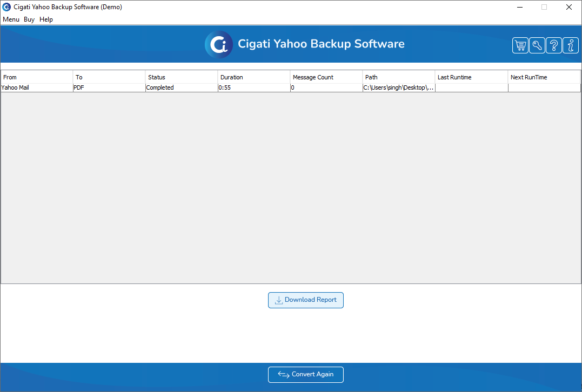Minimize the Cigati Yahoo Backup window
Viewport: 582px width, 392px height.
[520, 7]
